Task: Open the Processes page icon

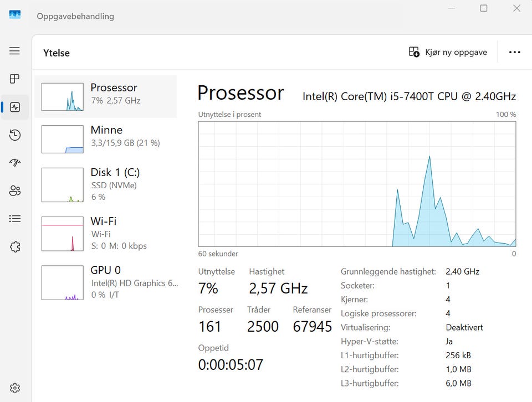Action: coord(14,79)
